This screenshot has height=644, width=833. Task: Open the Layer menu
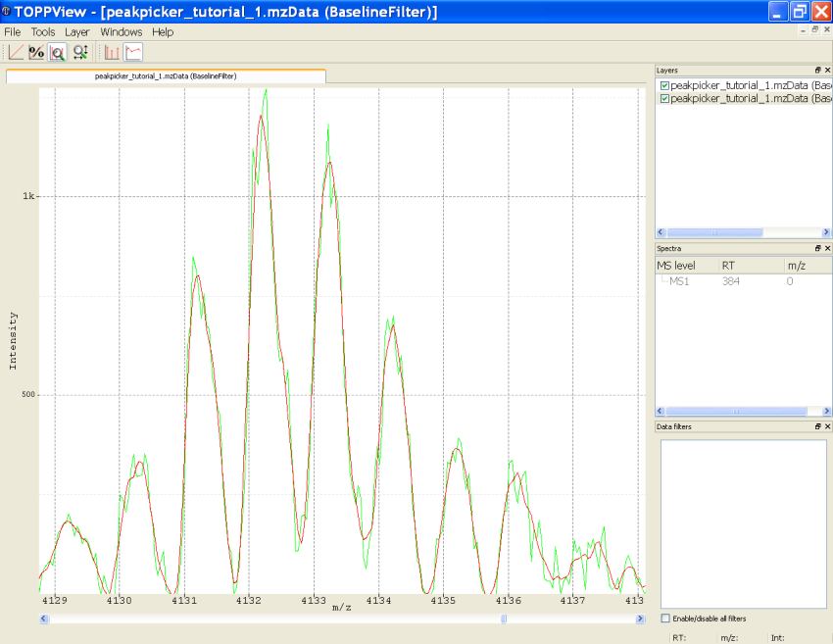tap(76, 31)
